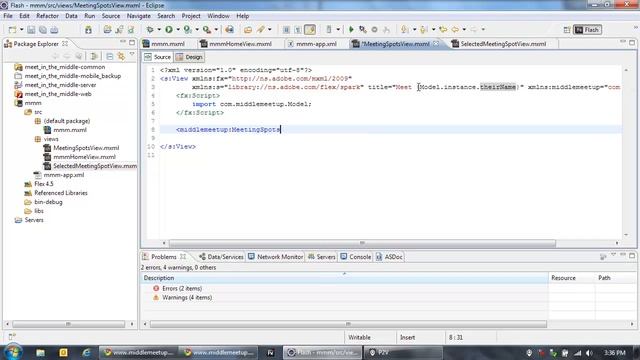Viewport: 640px width, 360px height.
Task: Click the Problems panel horizontal scrollbar
Action: click(x=348, y=324)
